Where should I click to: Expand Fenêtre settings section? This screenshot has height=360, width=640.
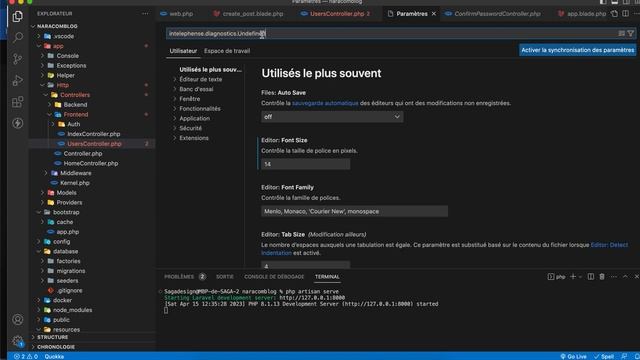click(x=189, y=99)
